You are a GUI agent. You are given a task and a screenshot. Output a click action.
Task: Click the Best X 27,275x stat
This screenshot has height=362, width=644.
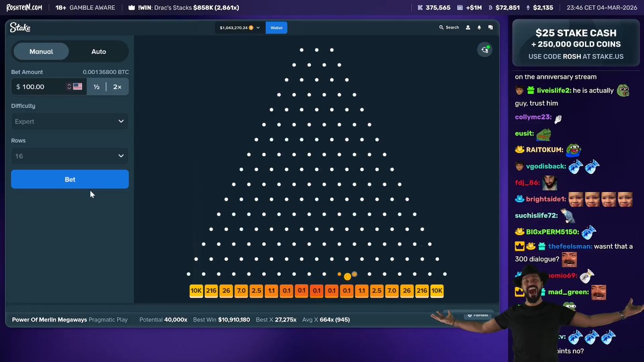[x=276, y=320]
